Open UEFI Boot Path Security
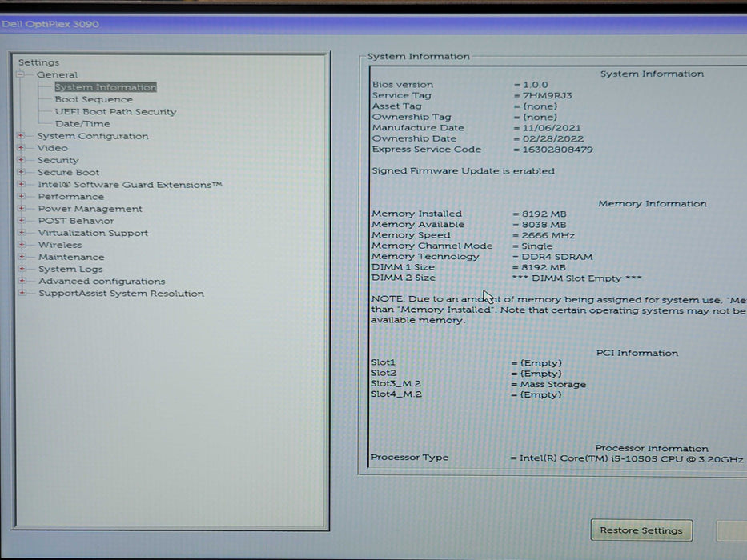The width and height of the screenshot is (747, 560). pyautogui.click(x=116, y=111)
